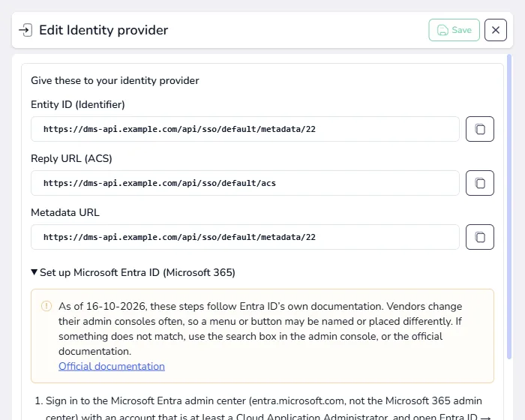
Task: Click the vertical scrollbar on the right
Action: (x=509, y=207)
